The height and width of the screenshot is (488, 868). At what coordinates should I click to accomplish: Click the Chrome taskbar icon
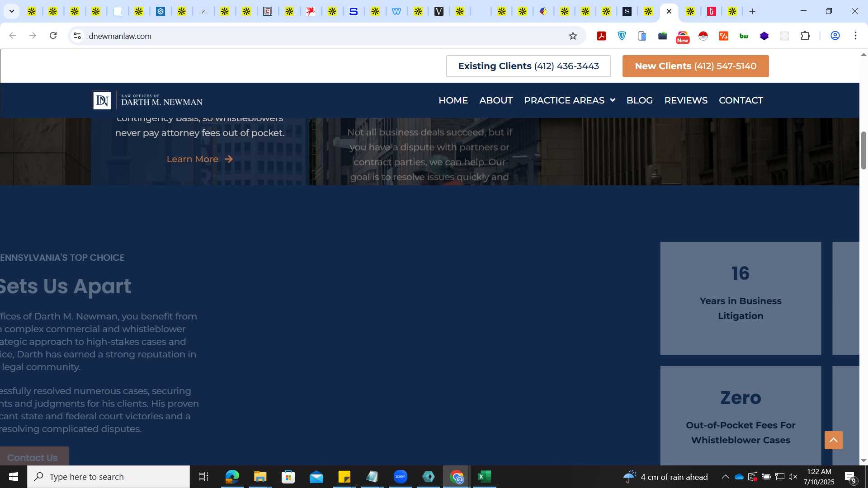coord(457,477)
